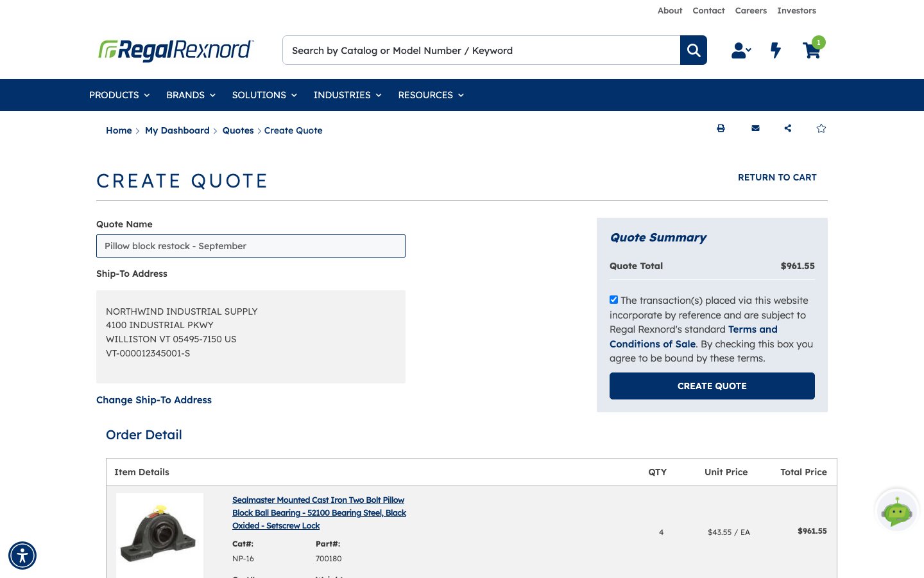Expand the RESOURCES menu
This screenshot has width=924, height=578.
click(x=431, y=95)
